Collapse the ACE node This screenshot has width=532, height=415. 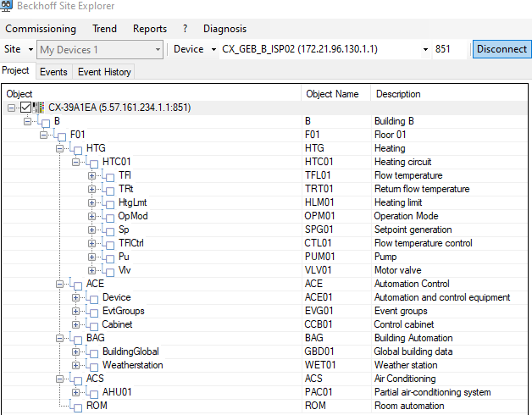click(x=59, y=285)
